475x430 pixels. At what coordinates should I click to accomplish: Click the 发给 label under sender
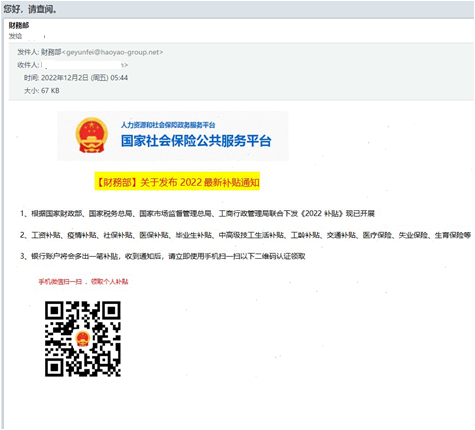point(15,36)
